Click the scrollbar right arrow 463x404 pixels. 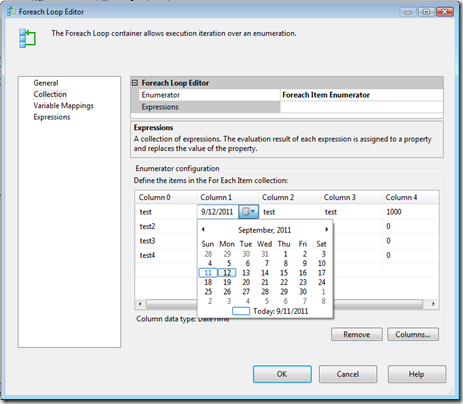point(433,304)
